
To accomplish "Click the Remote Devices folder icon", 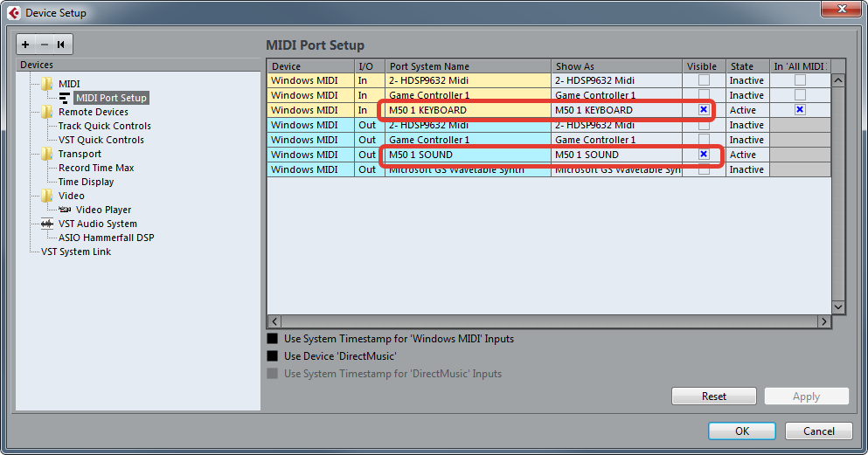I will tap(47, 112).
